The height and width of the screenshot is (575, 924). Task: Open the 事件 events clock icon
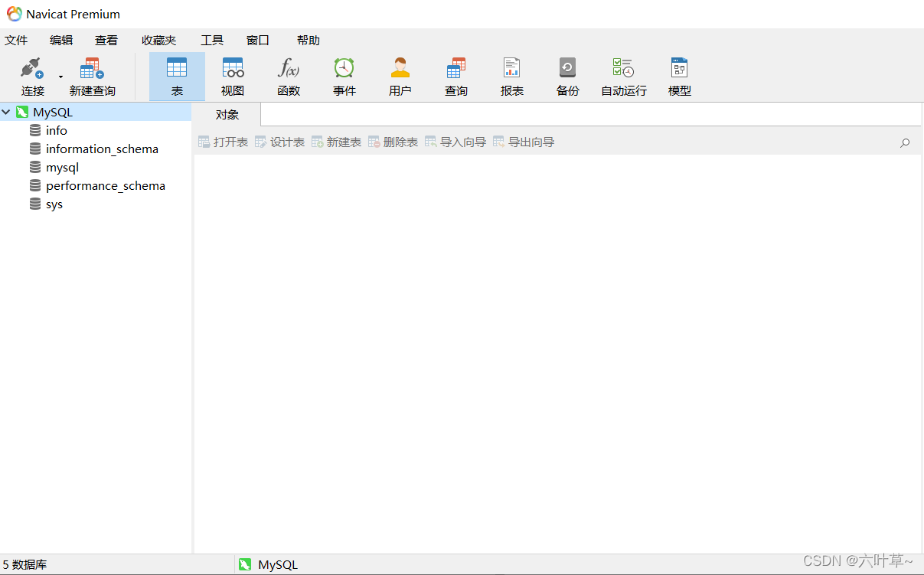344,76
